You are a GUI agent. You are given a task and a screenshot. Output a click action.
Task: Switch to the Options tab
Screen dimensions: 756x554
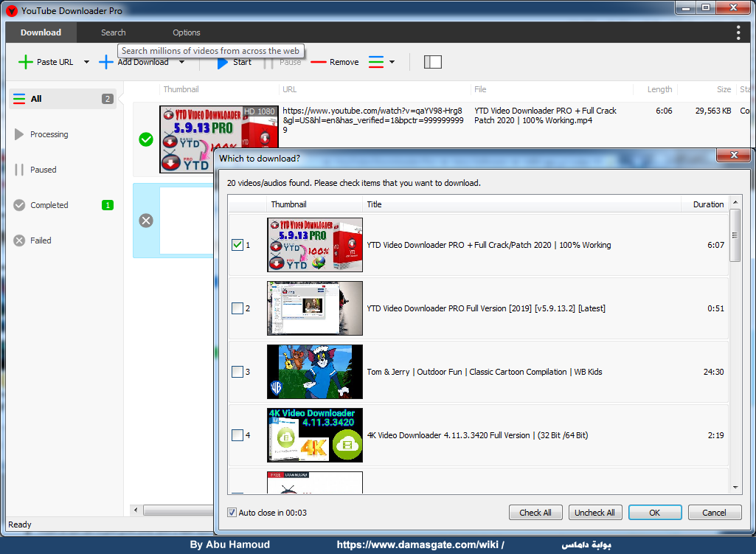point(186,32)
